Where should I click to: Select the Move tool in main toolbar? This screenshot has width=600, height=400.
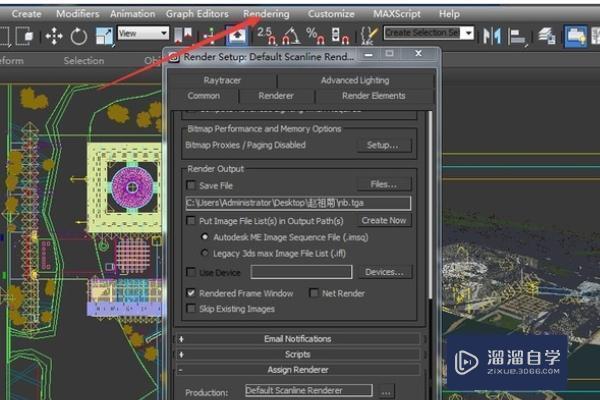(53, 36)
